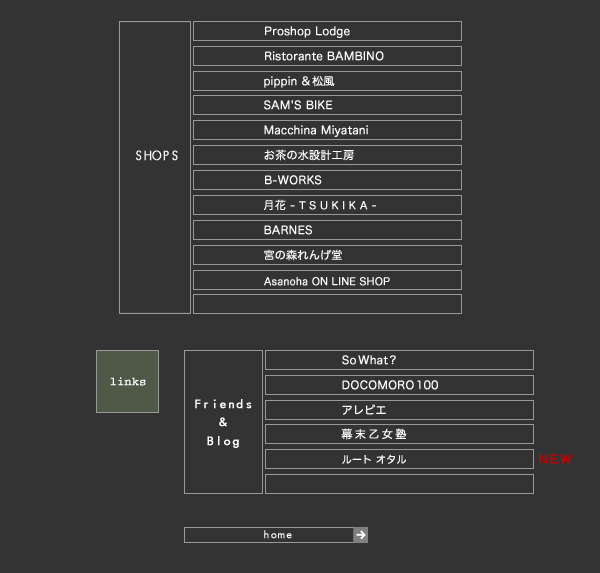Click the SHOPS category panel
This screenshot has height=573, width=600.
pyautogui.click(x=155, y=167)
